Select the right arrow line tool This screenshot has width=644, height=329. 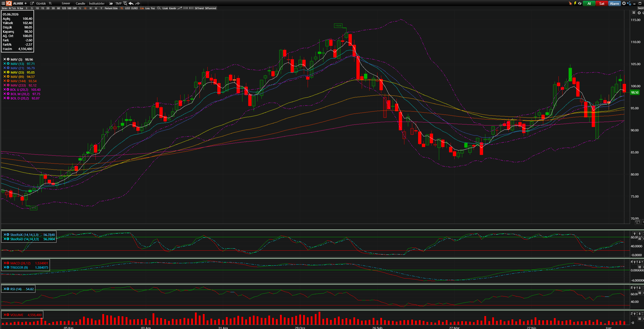pos(185,8)
